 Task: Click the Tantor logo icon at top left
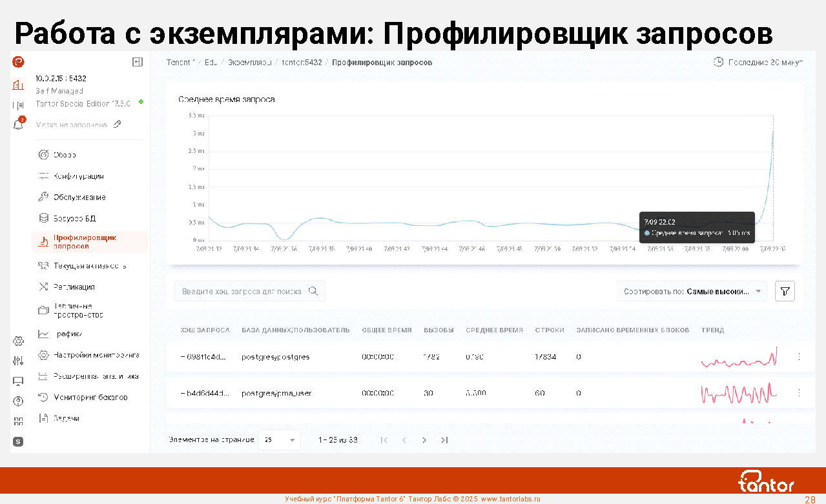(18, 62)
